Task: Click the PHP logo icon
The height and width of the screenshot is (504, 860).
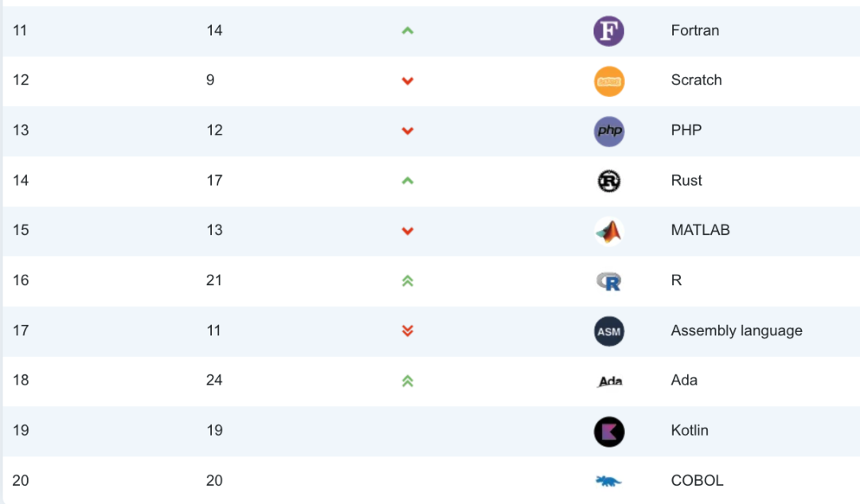Action: pos(609,131)
